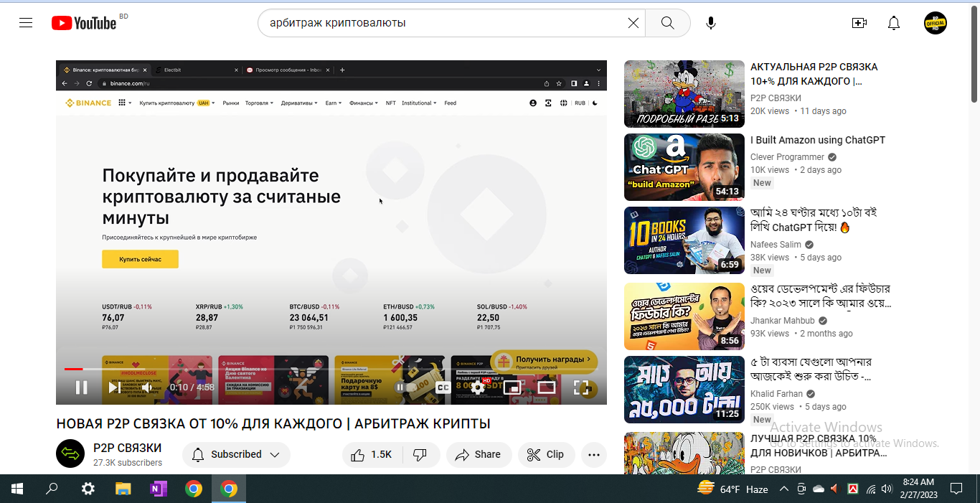Open the 64°F Haze weather widget
This screenshot has height=503, width=980.
tap(733, 489)
